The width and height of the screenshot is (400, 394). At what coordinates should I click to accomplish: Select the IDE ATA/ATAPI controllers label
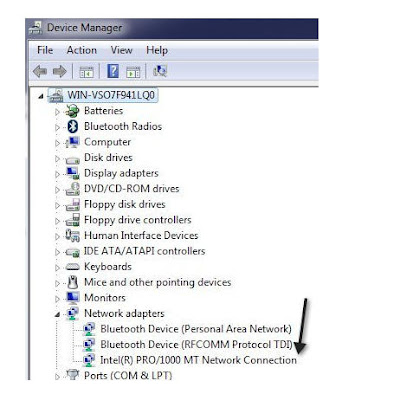[x=144, y=251]
